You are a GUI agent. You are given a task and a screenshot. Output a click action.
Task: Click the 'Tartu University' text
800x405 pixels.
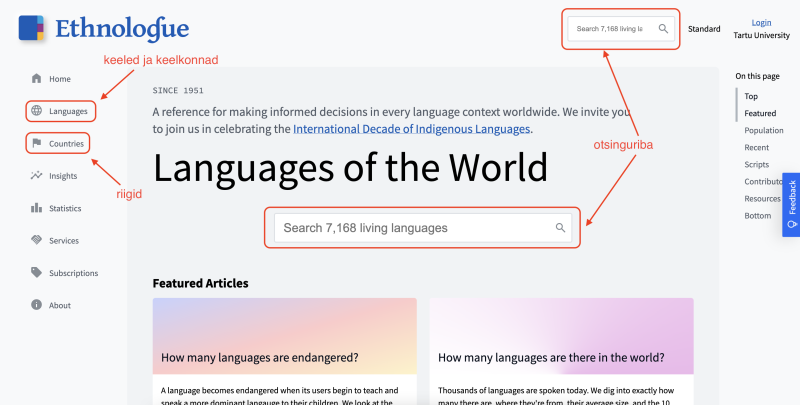click(761, 35)
